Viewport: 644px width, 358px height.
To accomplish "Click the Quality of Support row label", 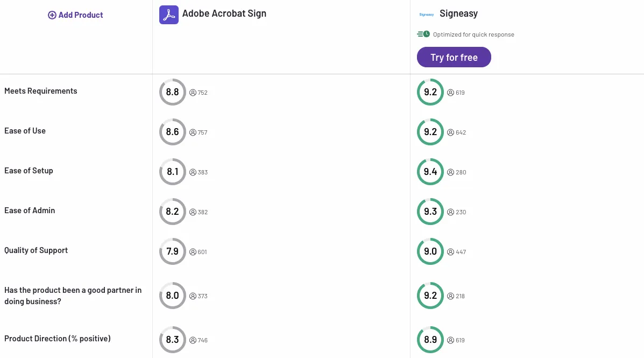I will coord(36,250).
